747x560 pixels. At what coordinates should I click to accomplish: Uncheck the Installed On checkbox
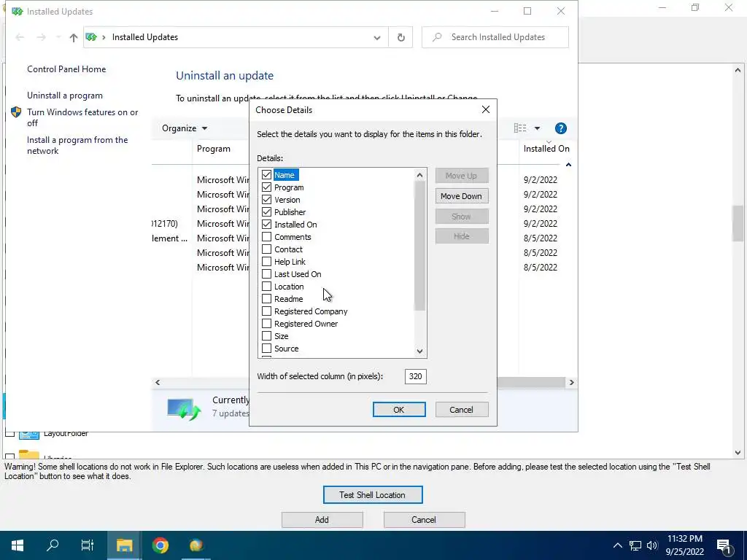[x=266, y=225]
